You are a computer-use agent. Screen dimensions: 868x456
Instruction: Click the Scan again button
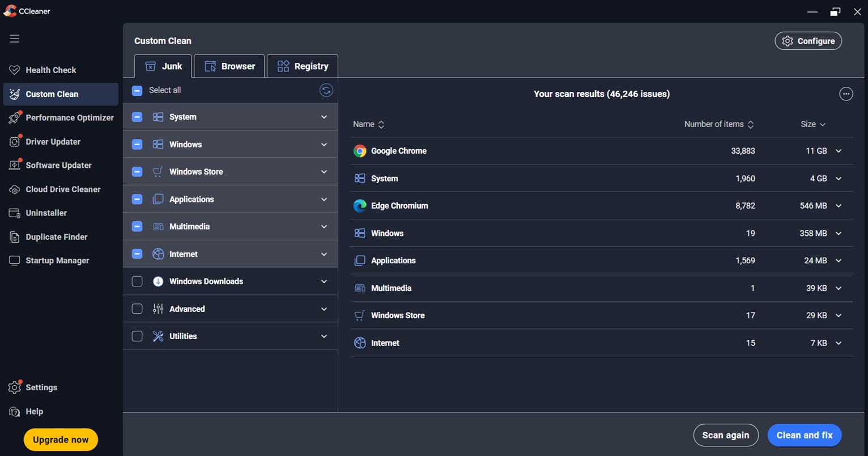click(x=726, y=435)
